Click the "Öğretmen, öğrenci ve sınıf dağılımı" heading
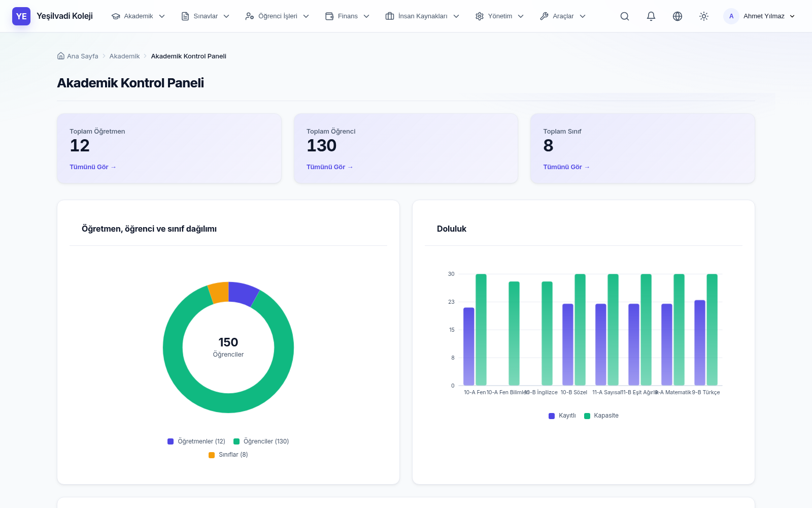 pyautogui.click(x=149, y=229)
